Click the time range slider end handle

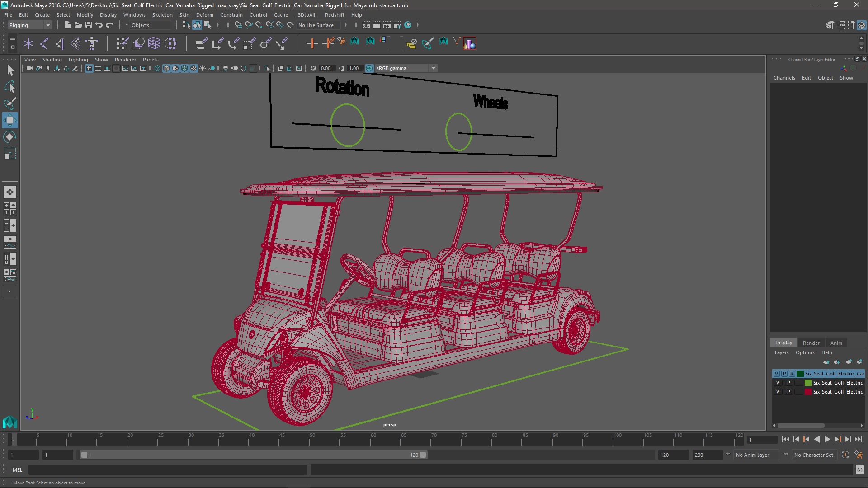click(x=423, y=455)
